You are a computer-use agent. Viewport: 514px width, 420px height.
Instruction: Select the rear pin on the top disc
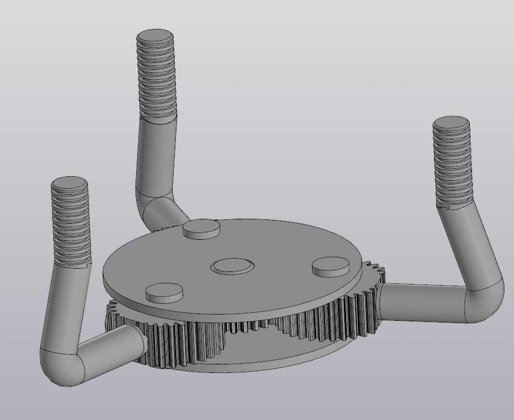click(x=201, y=228)
